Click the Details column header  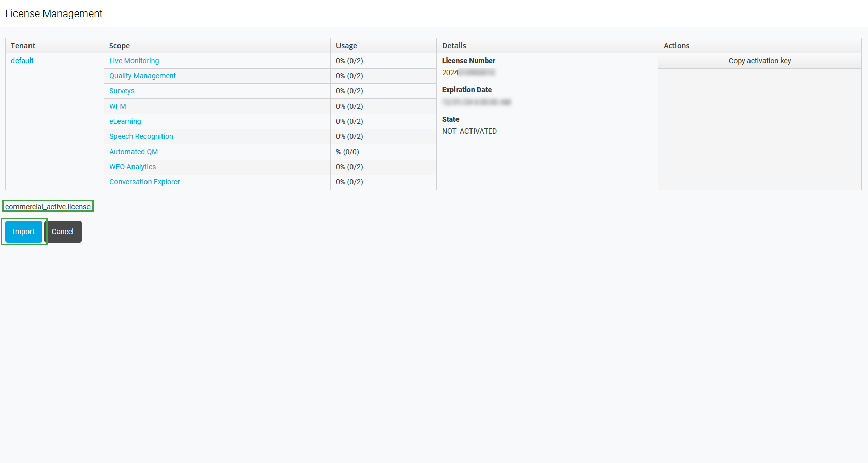454,46
